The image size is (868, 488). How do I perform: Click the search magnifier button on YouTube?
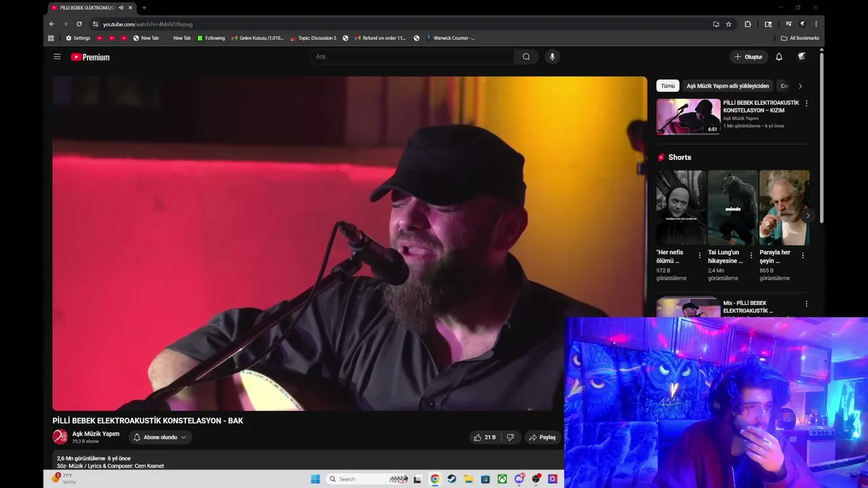click(x=526, y=57)
